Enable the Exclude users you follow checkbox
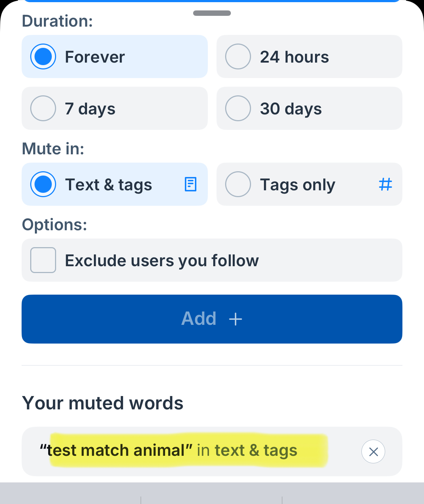This screenshot has height=504, width=424. 43,260
